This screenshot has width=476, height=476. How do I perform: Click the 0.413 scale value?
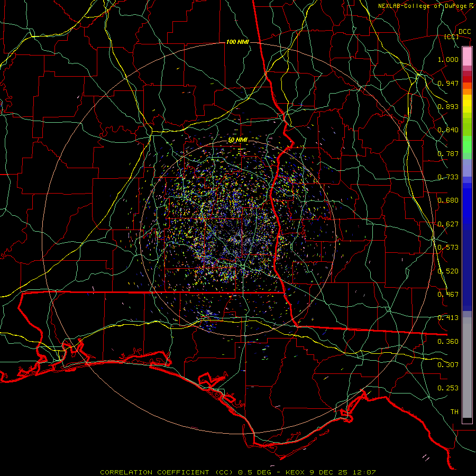448,318
